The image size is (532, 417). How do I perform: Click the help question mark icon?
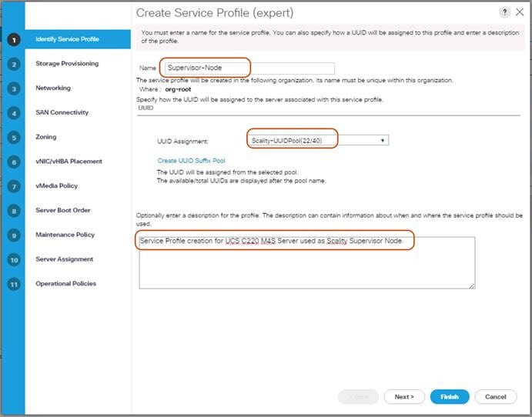pyautogui.click(x=504, y=12)
